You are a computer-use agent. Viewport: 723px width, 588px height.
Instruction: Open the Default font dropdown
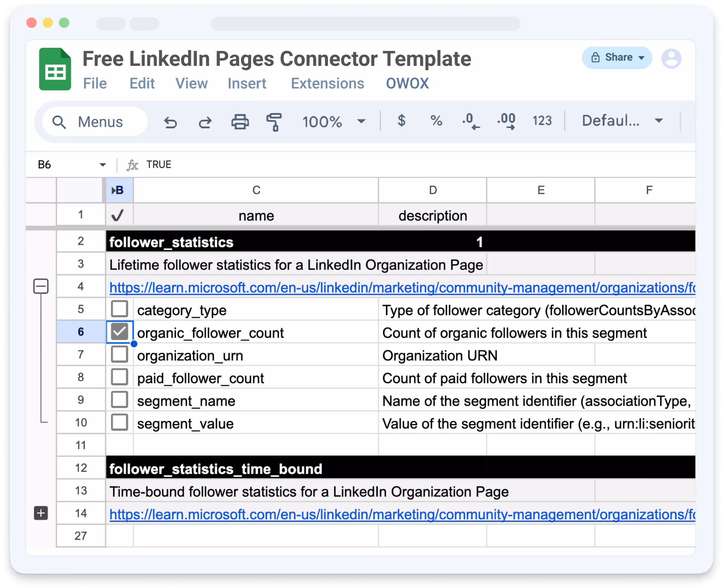pos(622,121)
